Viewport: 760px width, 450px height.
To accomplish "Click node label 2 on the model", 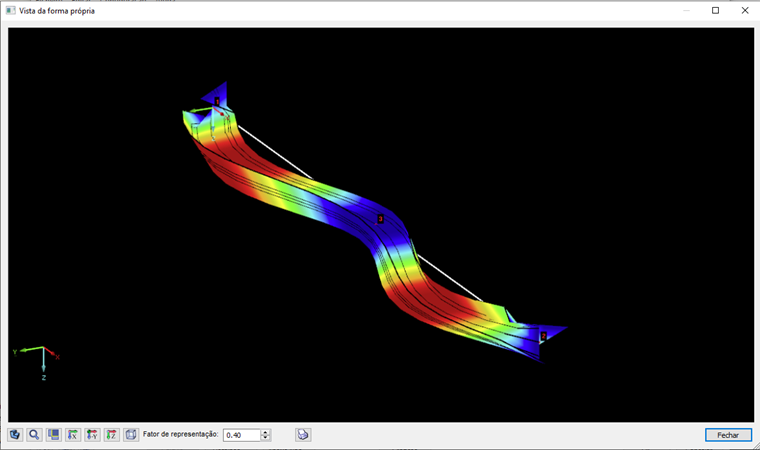I will coord(543,336).
